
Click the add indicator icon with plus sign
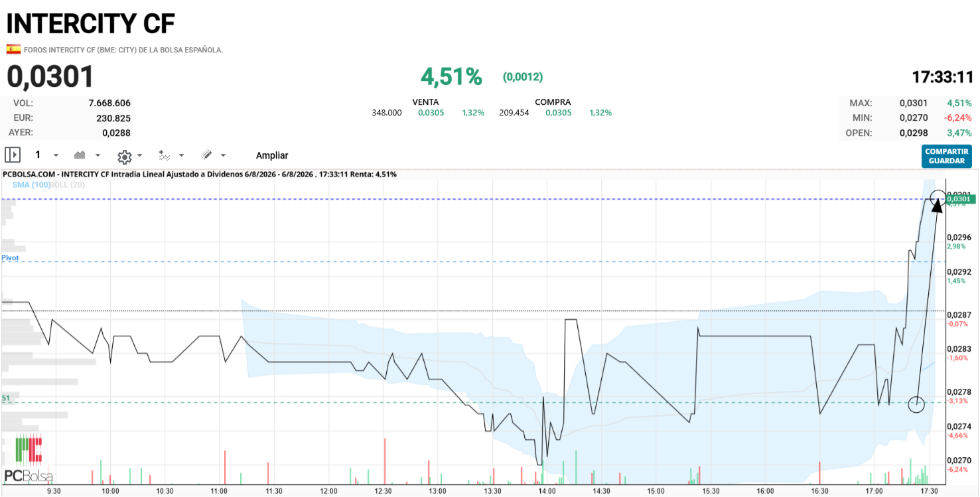[x=165, y=155]
